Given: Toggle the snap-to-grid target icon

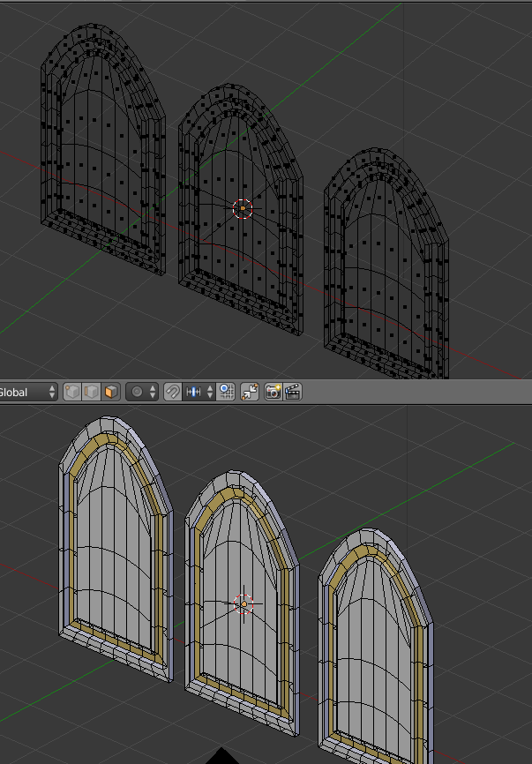Looking at the screenshot, I should (226, 392).
